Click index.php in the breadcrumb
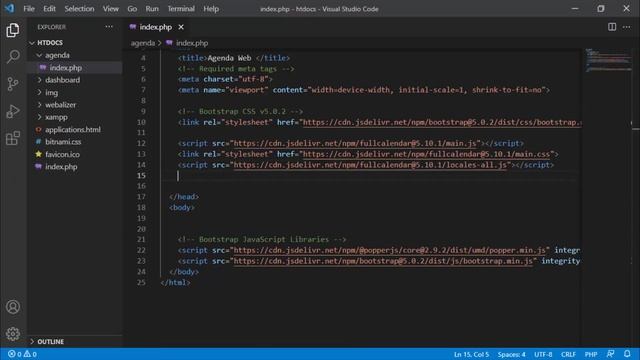This screenshot has height=360, width=640. click(192, 43)
